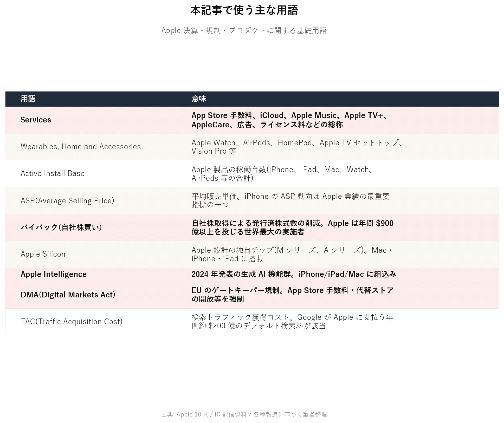Select the バイバック(自社株買い) cell
This screenshot has height=423, width=504.
tap(81, 227)
